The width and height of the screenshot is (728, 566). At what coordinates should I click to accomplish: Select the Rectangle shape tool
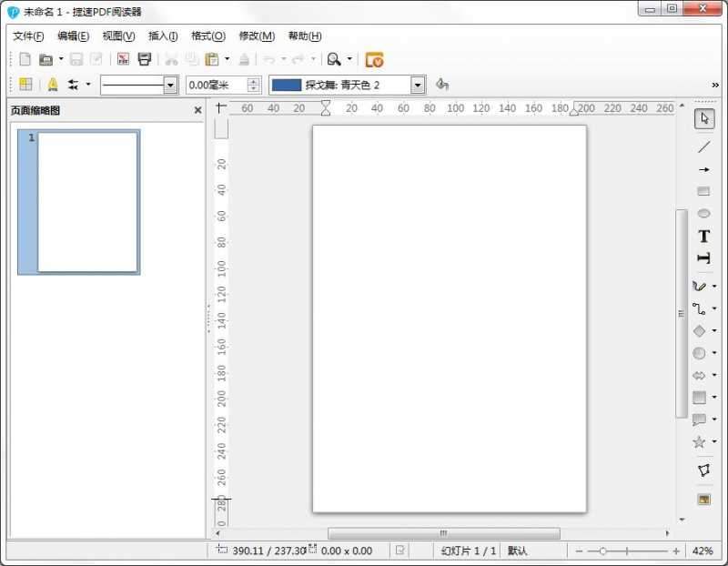pyautogui.click(x=703, y=191)
